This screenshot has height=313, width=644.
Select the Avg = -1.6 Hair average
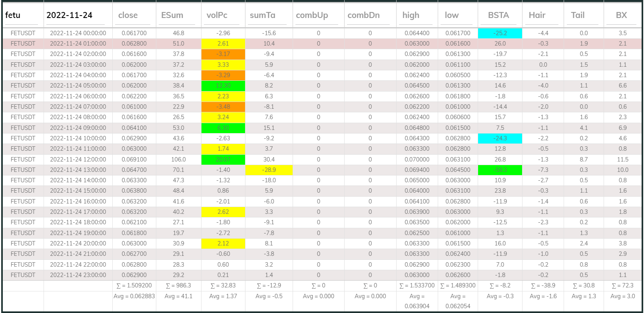(x=543, y=296)
